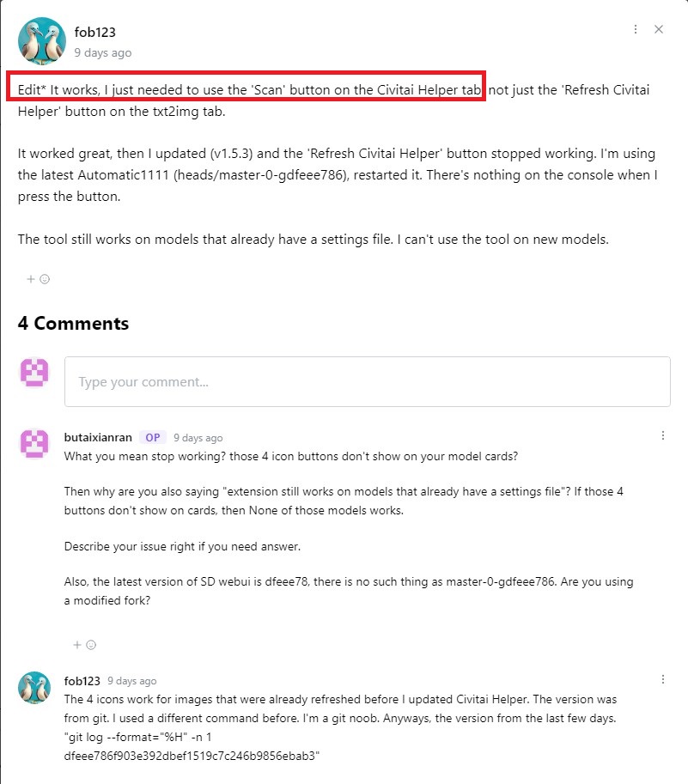Image resolution: width=688 pixels, height=784 pixels.
Task: Click the post's '9 days ago' timestamp
Action: [103, 52]
